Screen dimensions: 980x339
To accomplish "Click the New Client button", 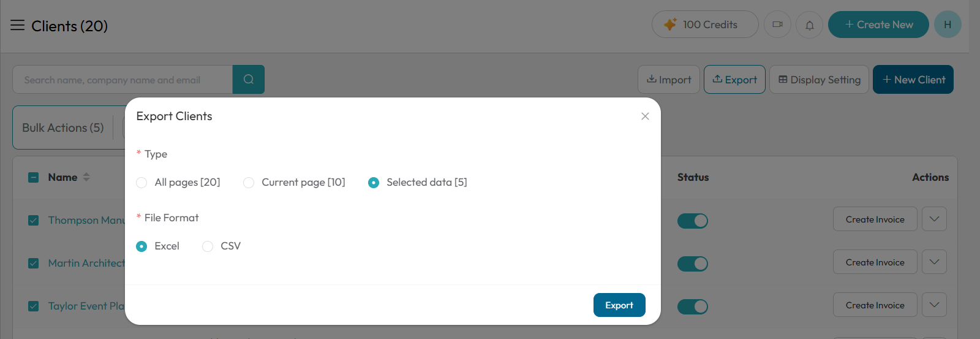I will 913,80.
